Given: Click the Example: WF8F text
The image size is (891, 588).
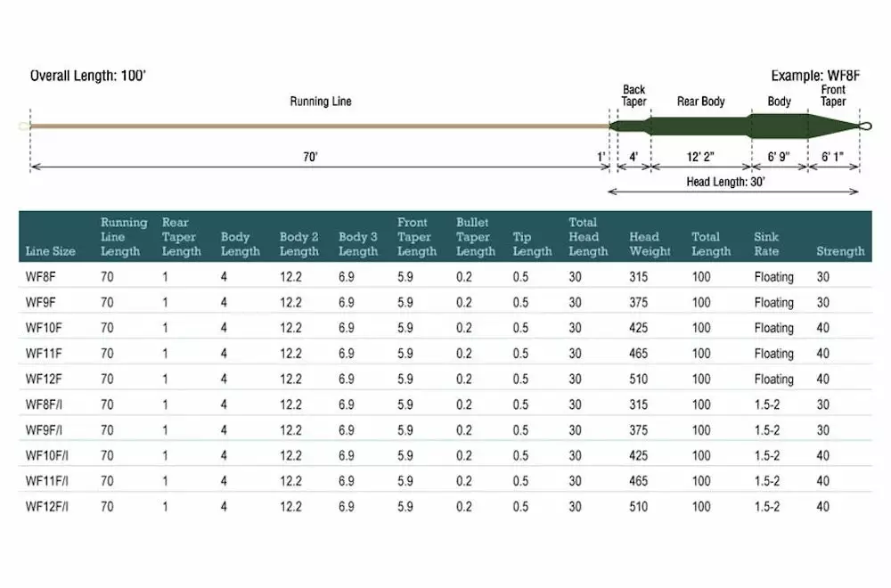Looking at the screenshot, I should pos(815,76).
